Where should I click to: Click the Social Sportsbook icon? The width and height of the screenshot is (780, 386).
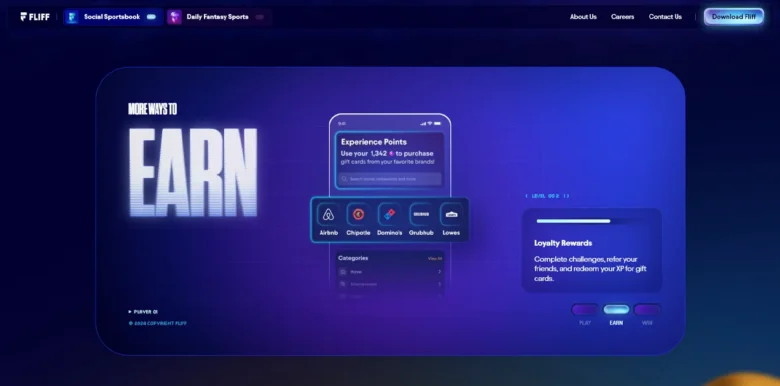coord(72,17)
